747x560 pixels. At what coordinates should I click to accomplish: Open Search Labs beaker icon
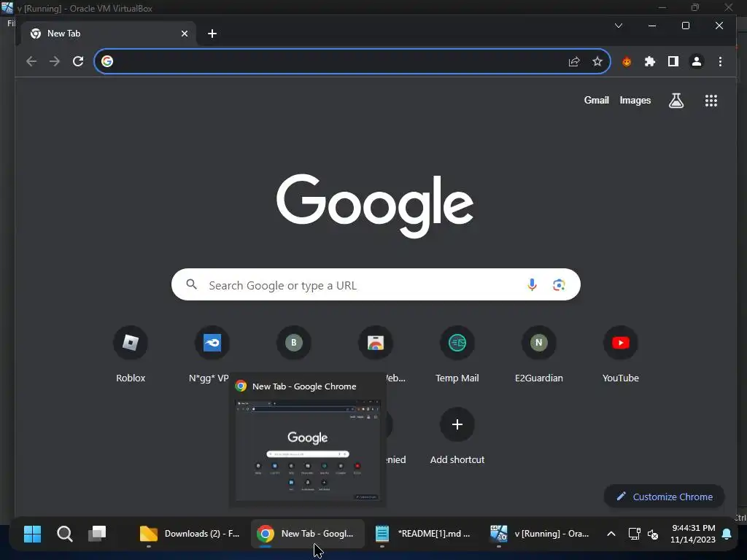(676, 101)
